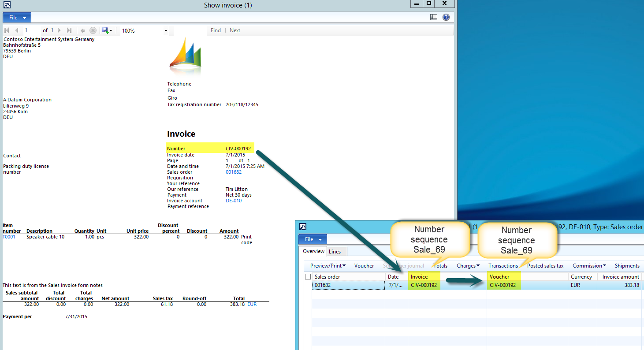Click the current page number field
The height and width of the screenshot is (350, 644).
(32, 30)
